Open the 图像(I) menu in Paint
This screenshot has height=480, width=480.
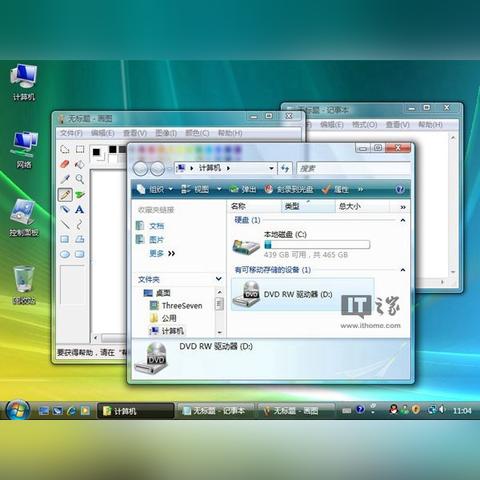(x=166, y=133)
